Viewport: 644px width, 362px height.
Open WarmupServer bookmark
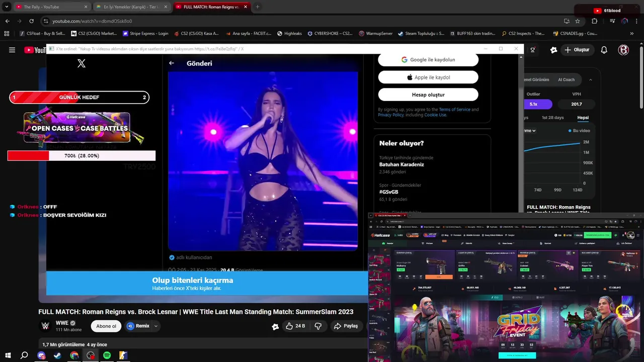376,34
